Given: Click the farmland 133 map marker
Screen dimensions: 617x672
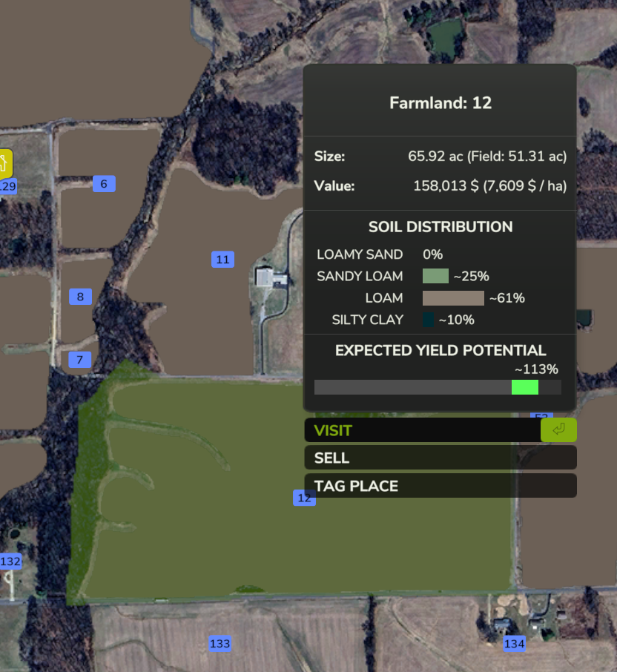Looking at the screenshot, I should click(x=220, y=643).
